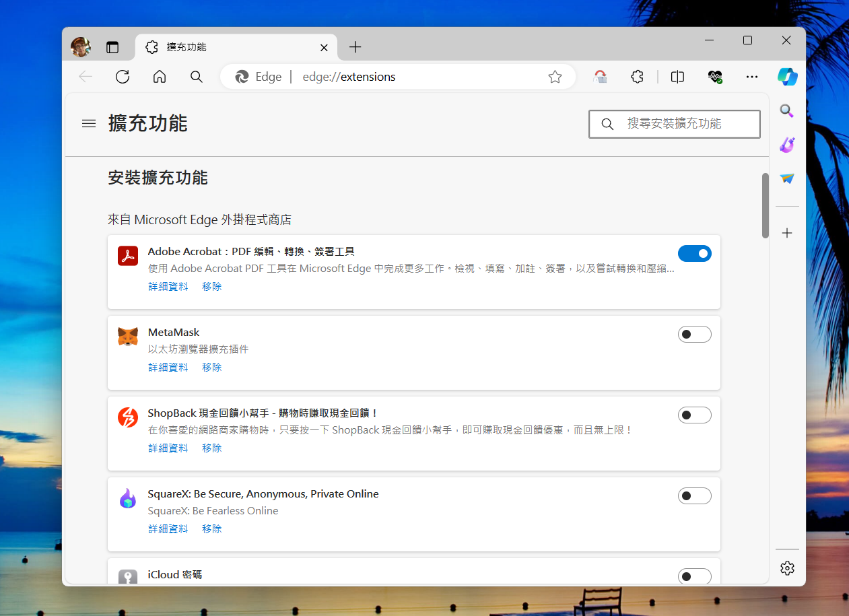Open 詳細資料 link for MetaMask
This screenshot has width=849, height=616.
coord(168,368)
